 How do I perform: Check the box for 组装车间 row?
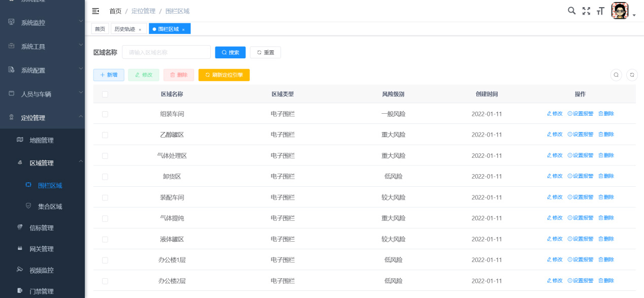105,114
